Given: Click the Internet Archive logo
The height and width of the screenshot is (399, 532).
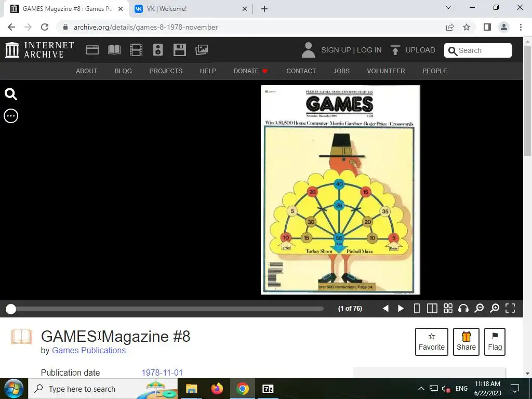Looking at the screenshot, I should click(x=39, y=50).
